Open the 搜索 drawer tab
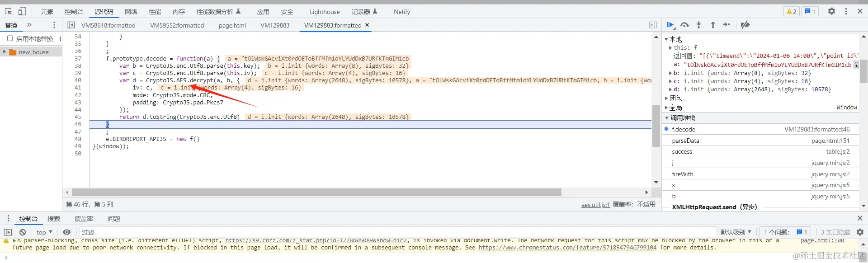Viewport: 868px width, 263px height. (x=54, y=219)
